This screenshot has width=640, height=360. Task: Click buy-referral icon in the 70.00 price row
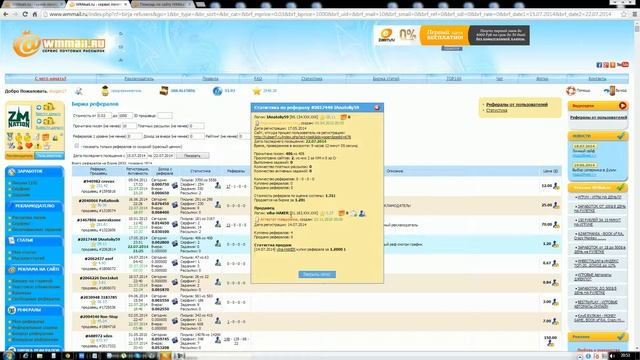click(556, 224)
